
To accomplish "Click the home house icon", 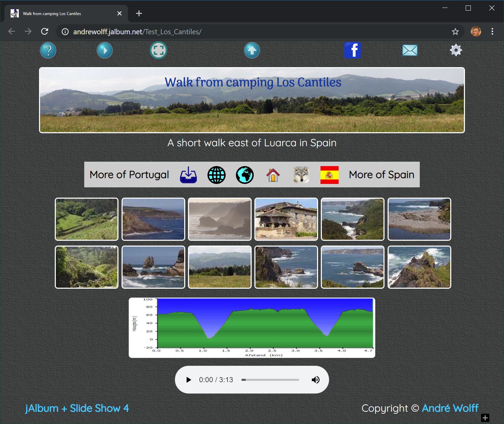I will click(x=273, y=175).
